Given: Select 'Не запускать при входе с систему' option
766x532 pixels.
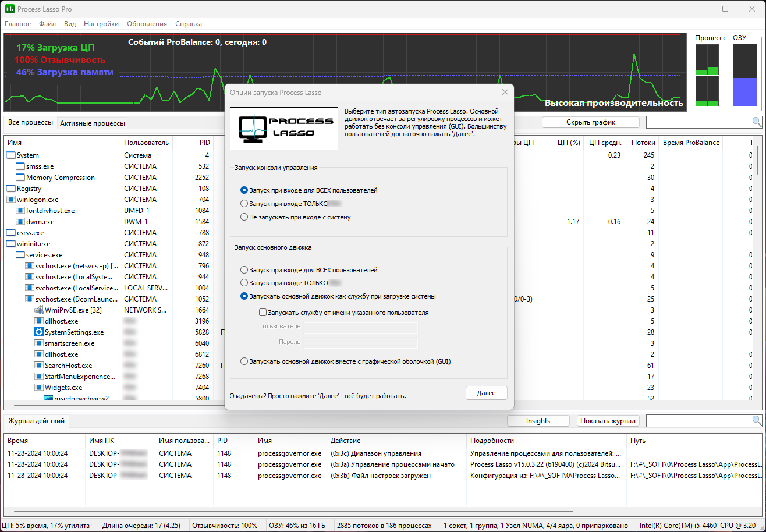Looking at the screenshot, I should (296, 217).
